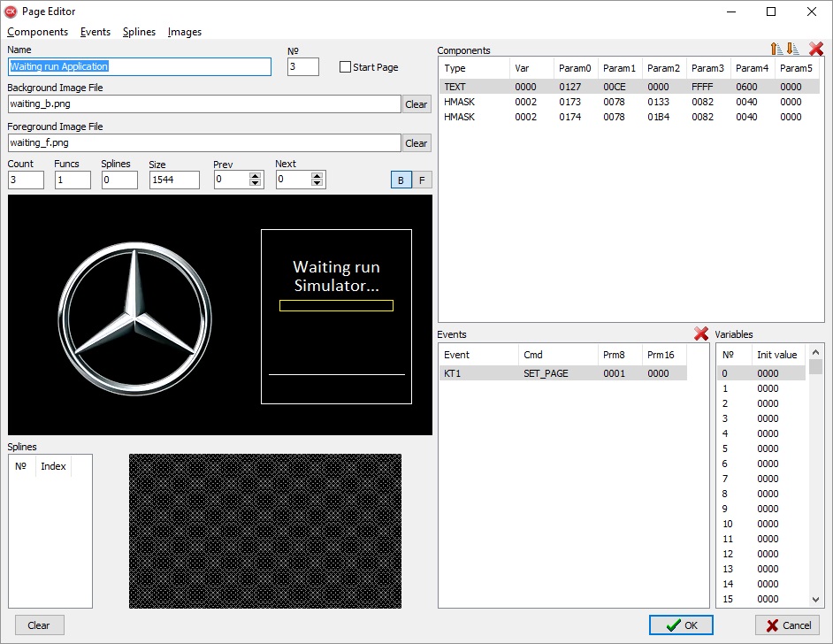The height and width of the screenshot is (644, 833).
Task: Click the Page Editor app icon
Action: pyautogui.click(x=11, y=11)
